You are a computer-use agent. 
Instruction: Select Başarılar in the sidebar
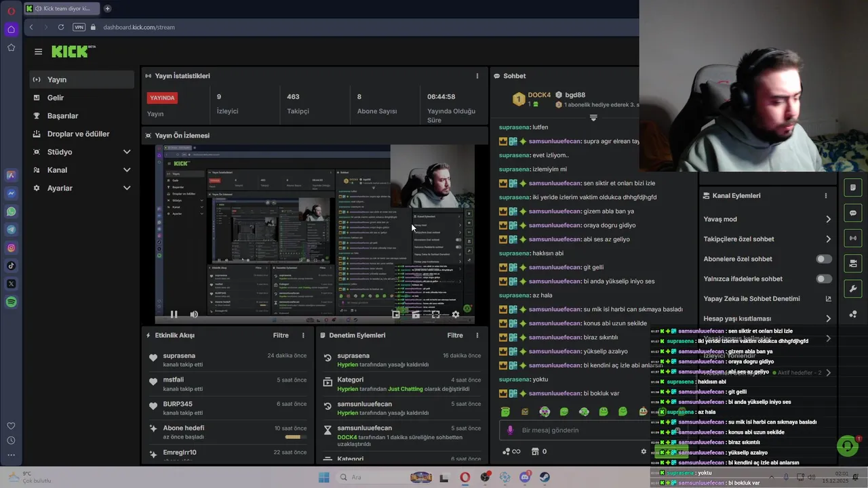(81, 116)
